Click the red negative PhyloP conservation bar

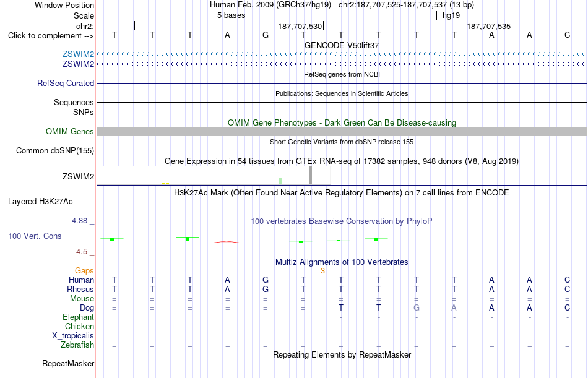point(226,242)
